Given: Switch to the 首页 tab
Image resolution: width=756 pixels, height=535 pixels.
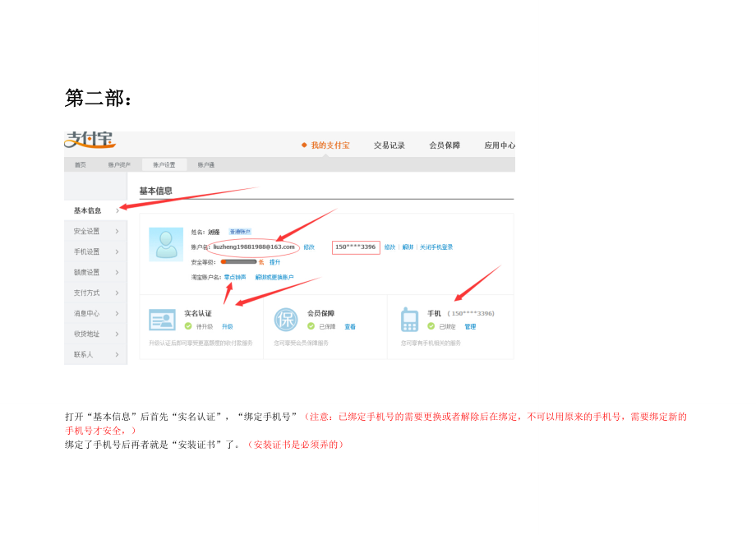Looking at the screenshot, I should [x=80, y=165].
